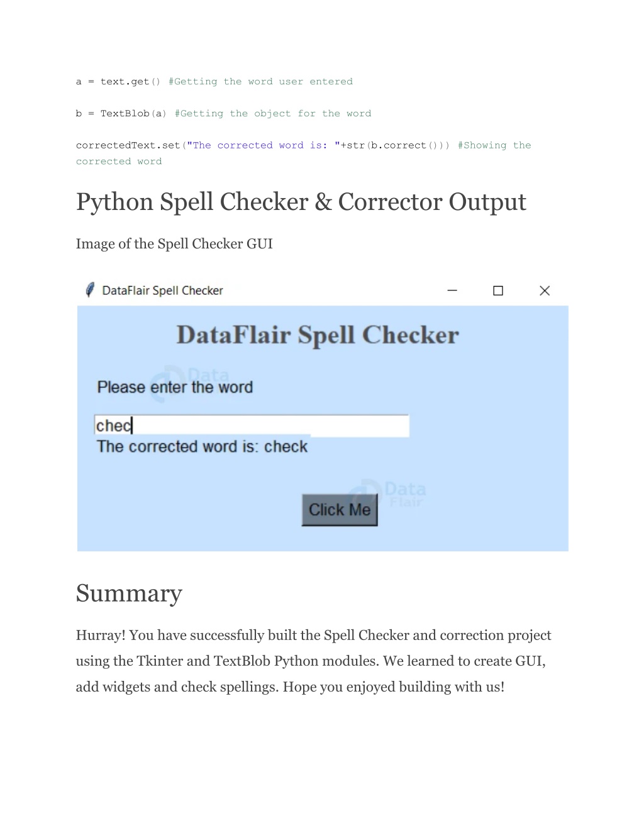This screenshot has width=644, height=833.
Task: Close the DataFlair Spell Checker window
Action: [x=545, y=290]
